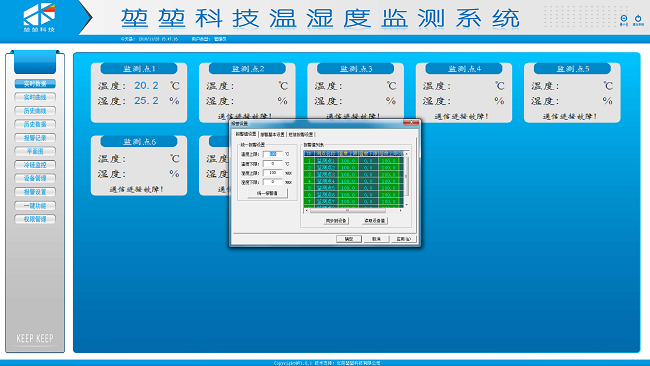Click the 测点名称 column header in alarm table
This screenshot has height=366, width=650.
(327, 153)
